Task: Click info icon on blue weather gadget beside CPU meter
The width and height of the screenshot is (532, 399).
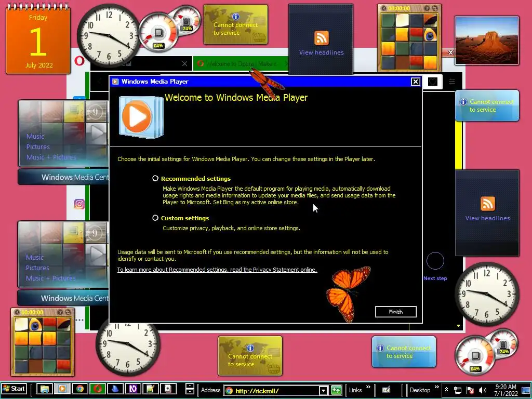Action: [380, 348]
